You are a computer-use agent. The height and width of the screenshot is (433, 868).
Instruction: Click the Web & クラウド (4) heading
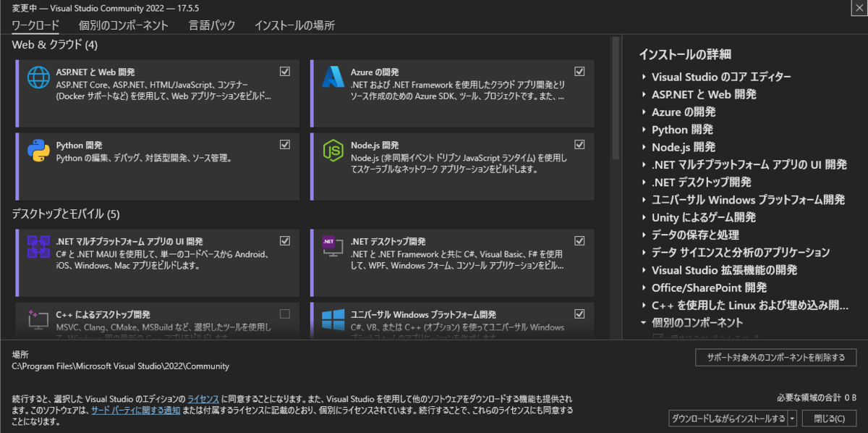[x=55, y=45]
